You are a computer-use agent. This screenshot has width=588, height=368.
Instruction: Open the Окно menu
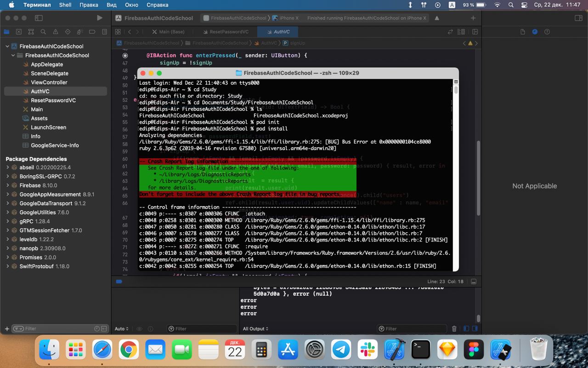131,5
